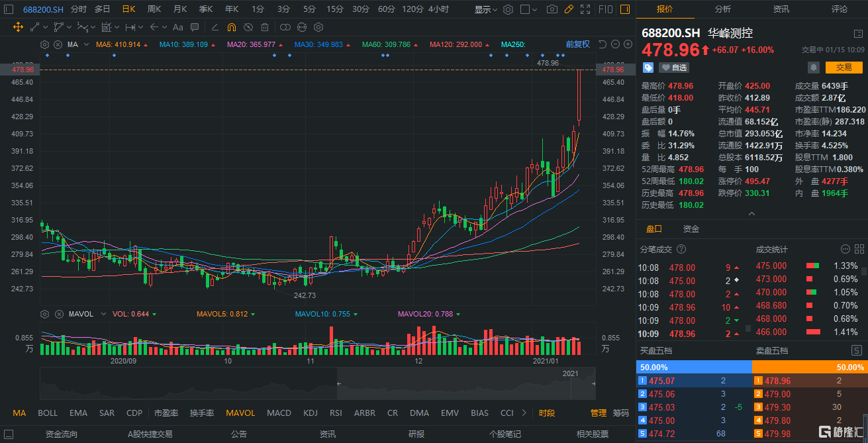Image resolution: width=868 pixels, height=443 pixels.
Task: Select the crosshair move cursor tool
Action: [18, 27]
